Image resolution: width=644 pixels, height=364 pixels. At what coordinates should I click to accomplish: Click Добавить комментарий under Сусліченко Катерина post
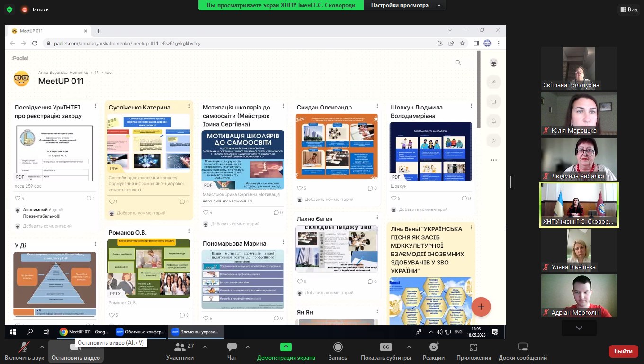141,213
